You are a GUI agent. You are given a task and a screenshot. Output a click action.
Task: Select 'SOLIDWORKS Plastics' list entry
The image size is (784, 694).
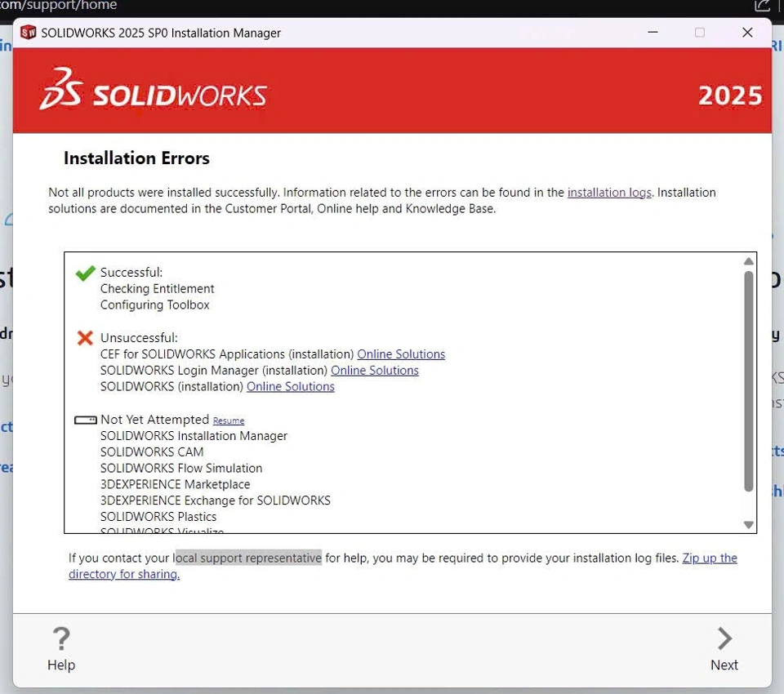pyautogui.click(x=158, y=517)
